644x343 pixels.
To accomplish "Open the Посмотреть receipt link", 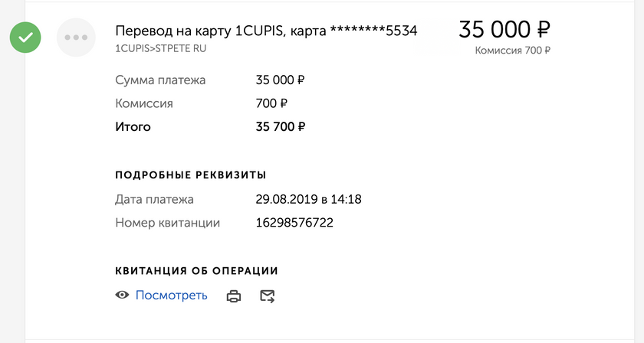I will point(171,295).
